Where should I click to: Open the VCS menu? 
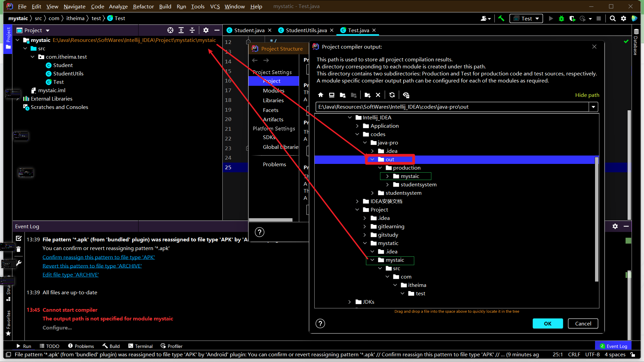[x=215, y=6]
